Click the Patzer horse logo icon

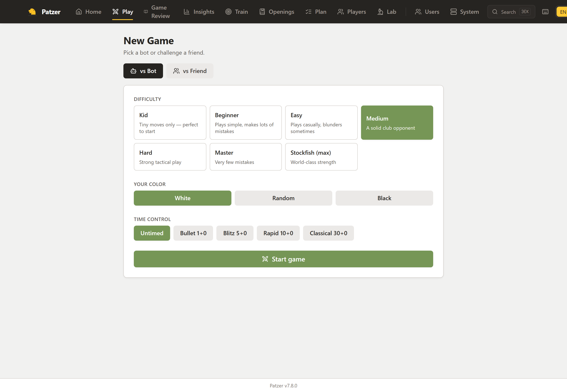32,11
